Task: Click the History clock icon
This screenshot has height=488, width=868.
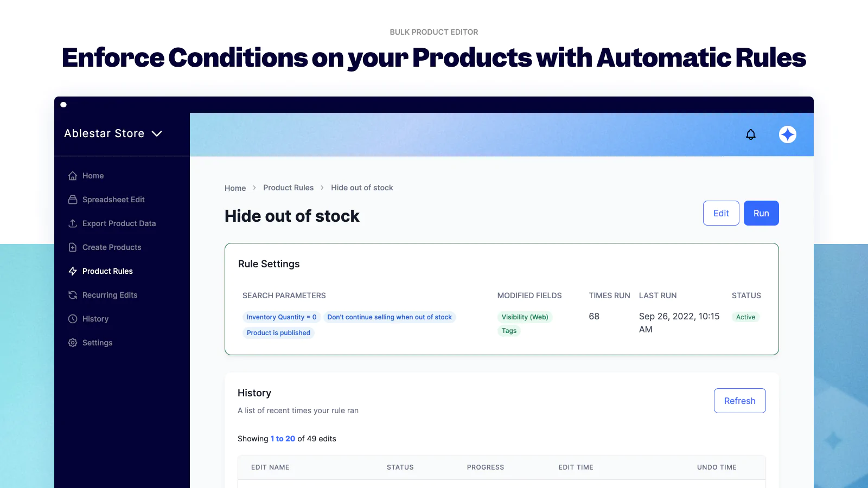Action: (73, 319)
